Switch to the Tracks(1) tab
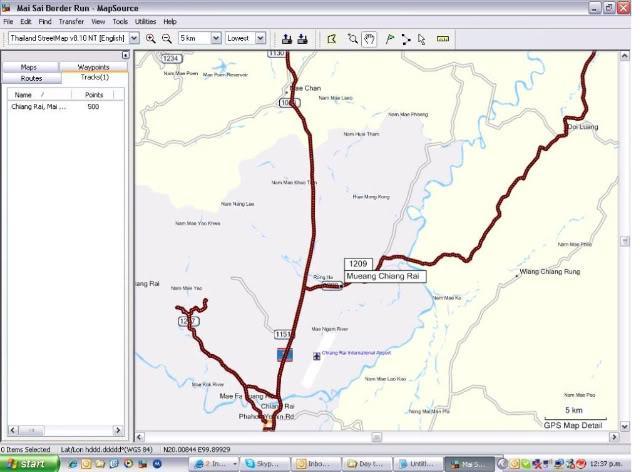 pyautogui.click(x=95, y=78)
